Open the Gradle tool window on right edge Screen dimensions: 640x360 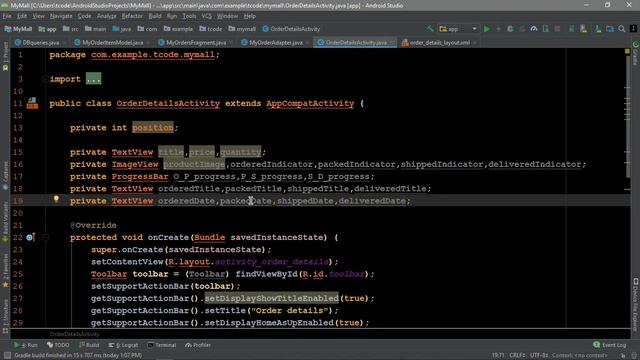pos(636,53)
